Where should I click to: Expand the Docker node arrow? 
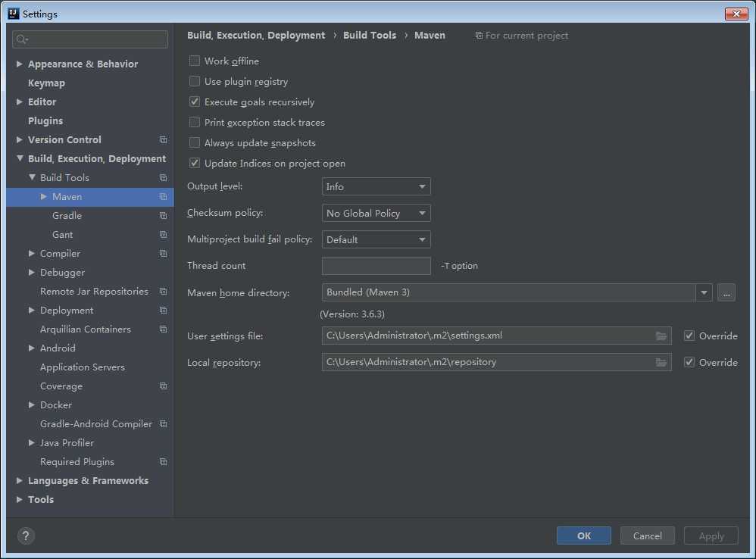pos(32,404)
